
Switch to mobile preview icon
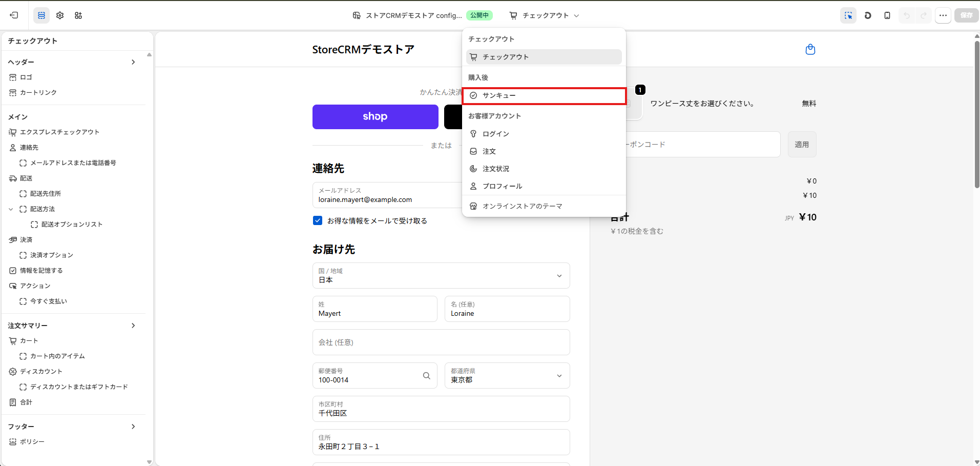click(x=887, y=15)
